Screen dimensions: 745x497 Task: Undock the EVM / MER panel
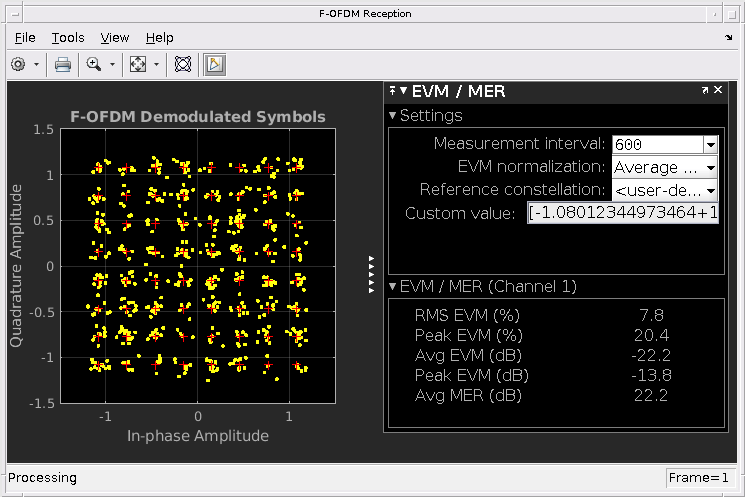(x=705, y=90)
